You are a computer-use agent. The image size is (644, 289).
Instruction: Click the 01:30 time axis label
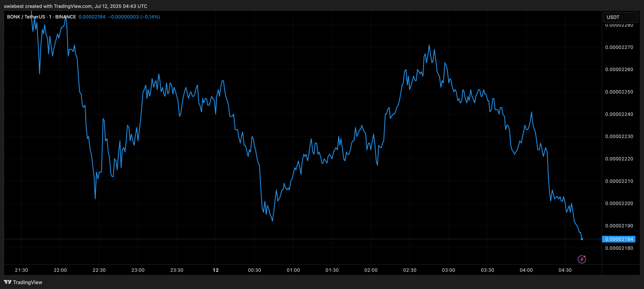click(332, 270)
